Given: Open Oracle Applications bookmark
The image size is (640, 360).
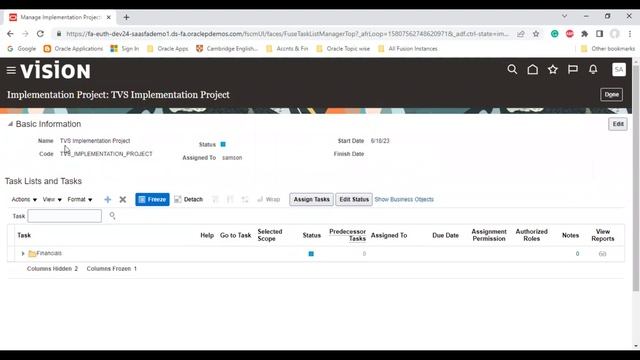Looking at the screenshot, I should click(73, 49).
